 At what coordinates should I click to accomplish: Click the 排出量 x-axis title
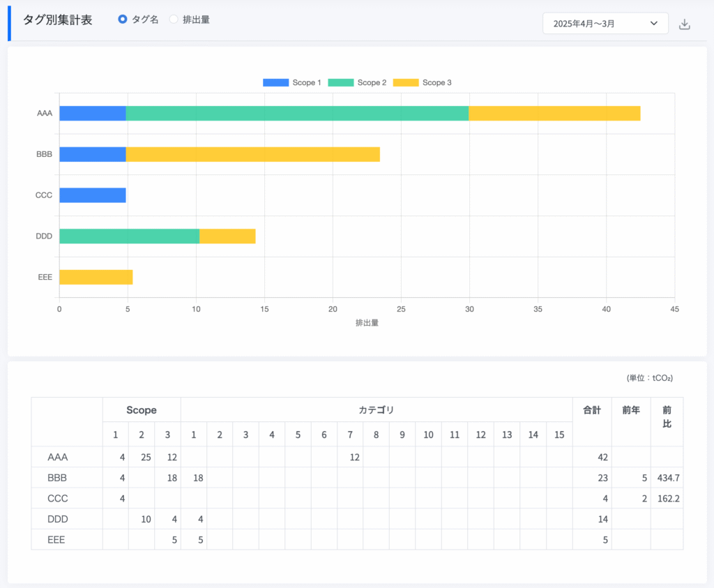[x=367, y=323]
